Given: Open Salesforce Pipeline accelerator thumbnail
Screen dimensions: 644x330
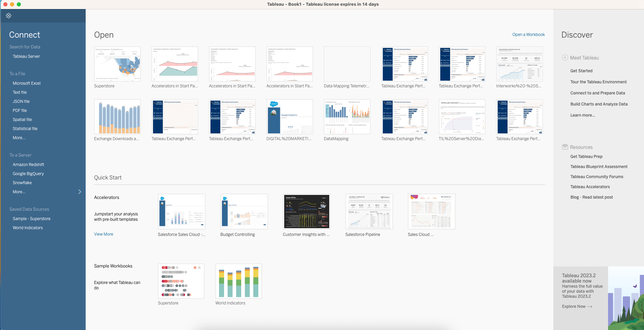Looking at the screenshot, I should [369, 211].
